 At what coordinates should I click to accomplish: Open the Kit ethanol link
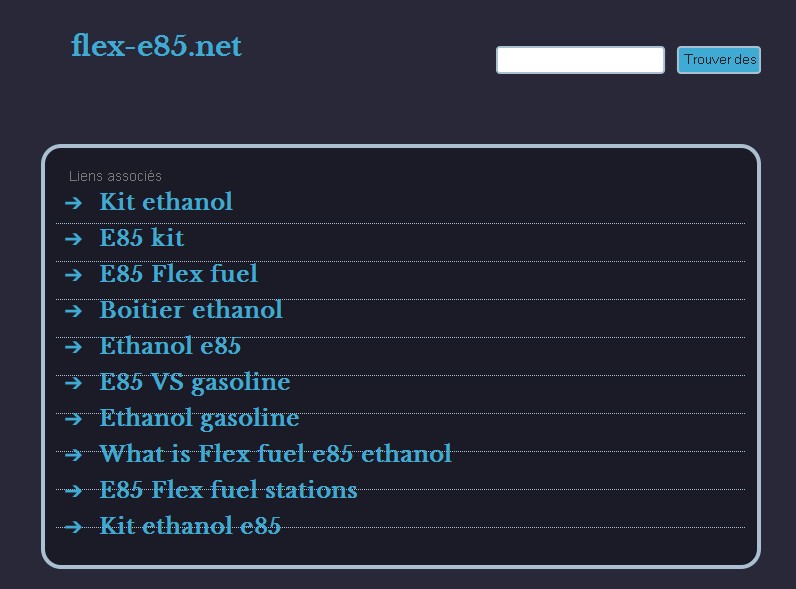(166, 202)
